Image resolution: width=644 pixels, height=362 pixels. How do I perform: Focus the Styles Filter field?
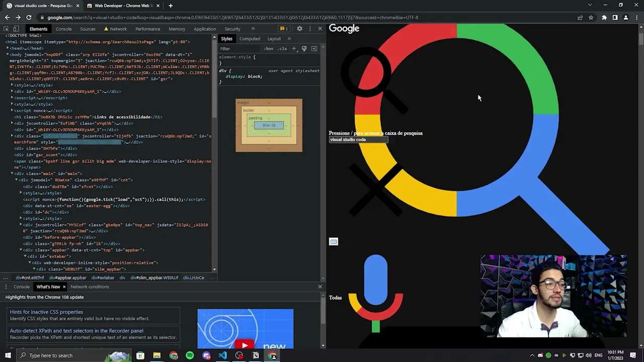pyautogui.click(x=239, y=49)
